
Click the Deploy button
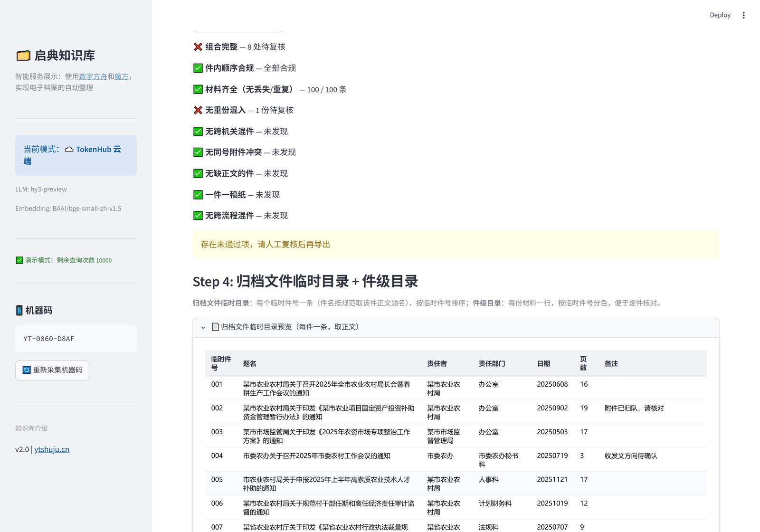[720, 15]
